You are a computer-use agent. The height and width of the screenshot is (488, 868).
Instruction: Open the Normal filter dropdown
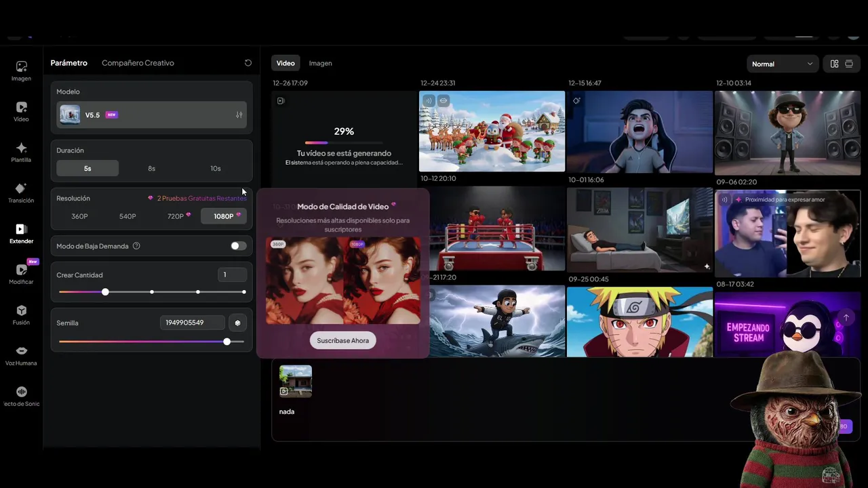782,64
